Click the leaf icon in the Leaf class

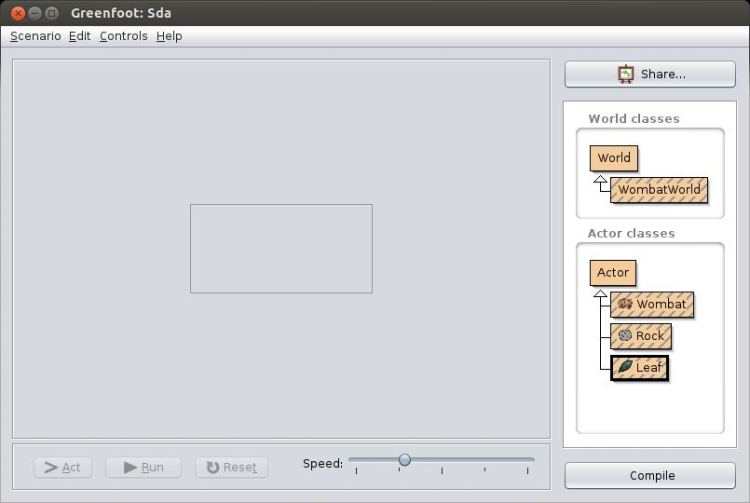coord(625,367)
